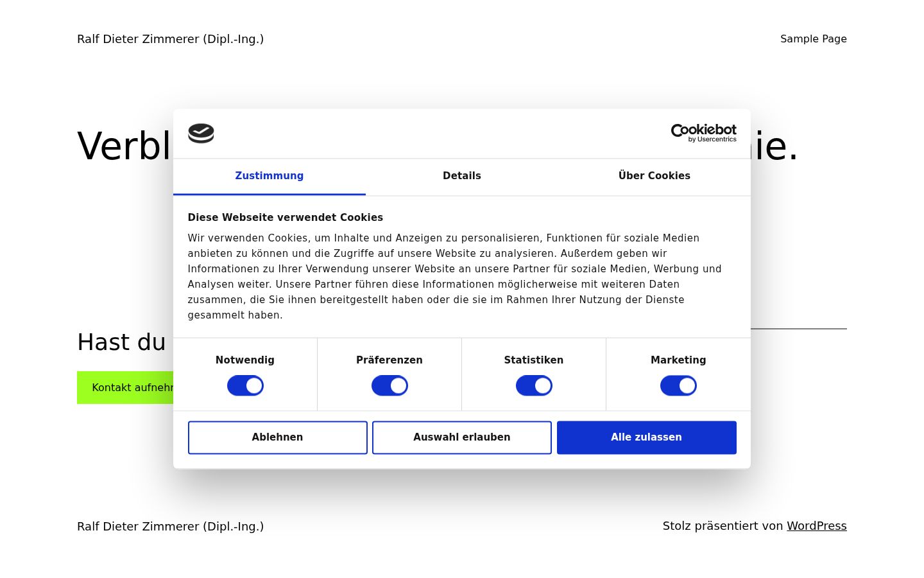Click the cookie dialog logo icon
Screen dimensions: 924x578
201,133
